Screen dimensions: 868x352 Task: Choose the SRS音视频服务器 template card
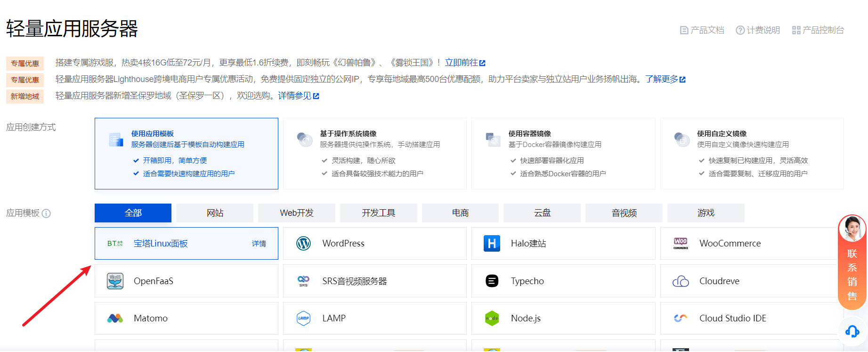pyautogui.click(x=375, y=281)
